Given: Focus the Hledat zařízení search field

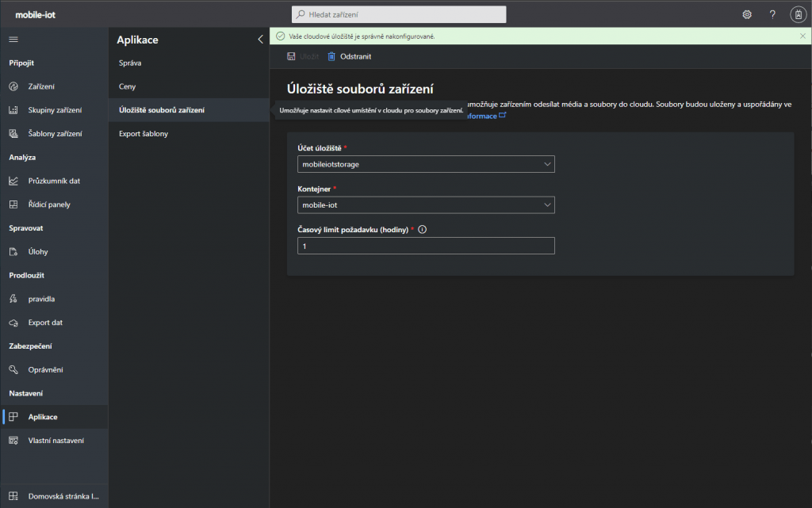Looking at the screenshot, I should point(399,14).
